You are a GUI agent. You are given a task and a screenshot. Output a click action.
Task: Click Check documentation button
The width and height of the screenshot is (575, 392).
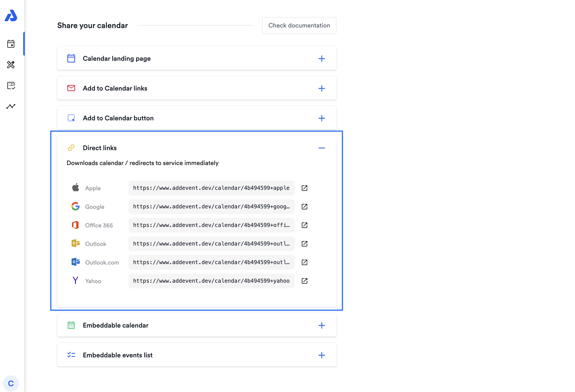(299, 26)
